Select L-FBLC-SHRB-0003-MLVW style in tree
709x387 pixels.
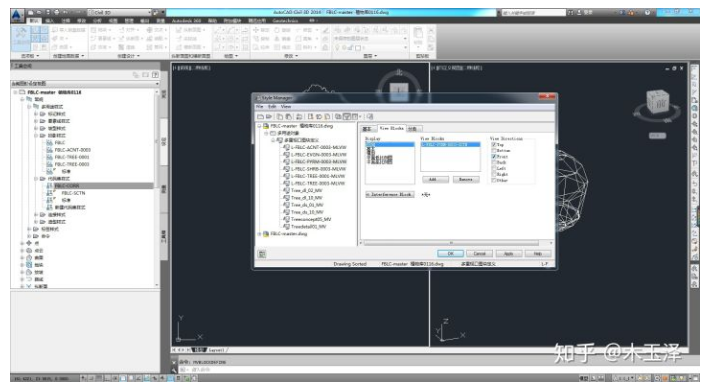[x=318, y=169]
